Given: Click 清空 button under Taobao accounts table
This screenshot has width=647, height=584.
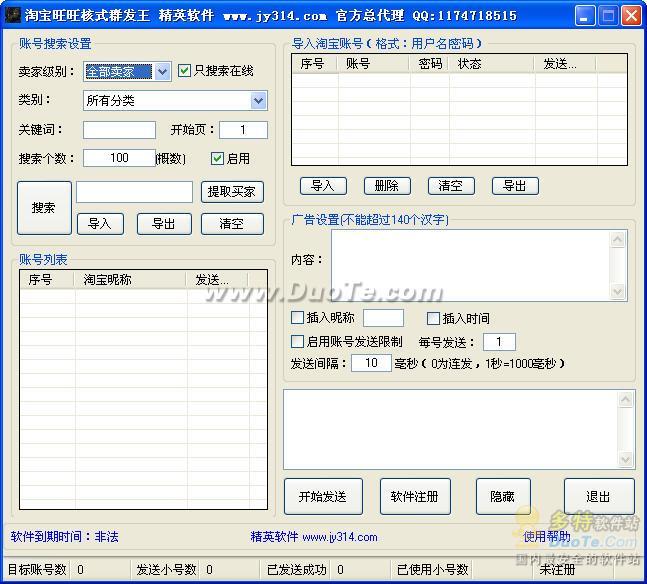Looking at the screenshot, I should [x=451, y=186].
